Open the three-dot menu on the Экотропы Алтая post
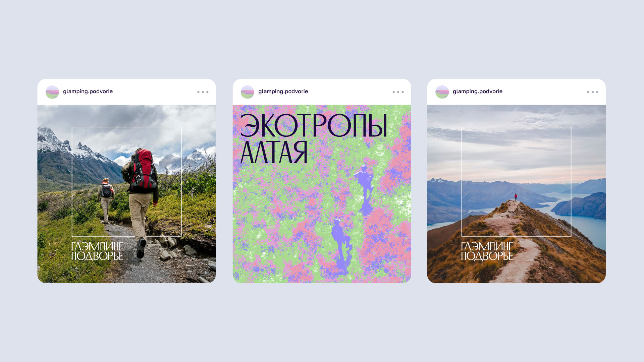The height and width of the screenshot is (362, 644). click(x=398, y=92)
